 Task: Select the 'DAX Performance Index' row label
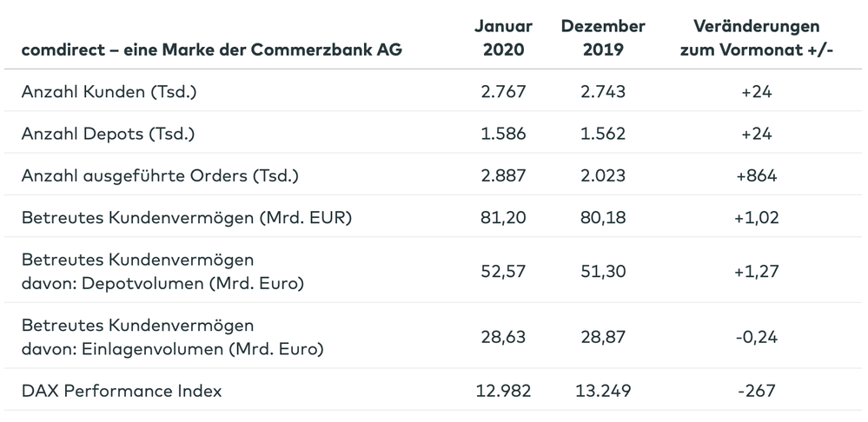(122, 391)
